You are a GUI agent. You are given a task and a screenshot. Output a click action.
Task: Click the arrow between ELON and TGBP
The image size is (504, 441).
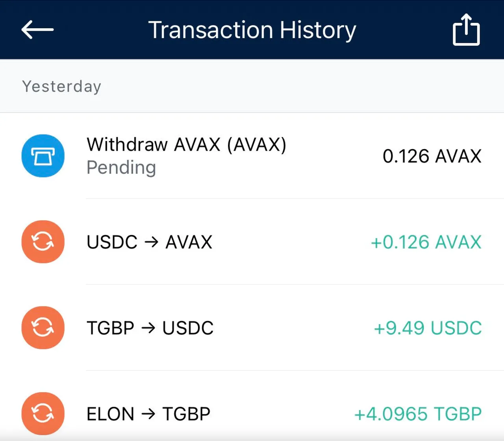point(148,414)
